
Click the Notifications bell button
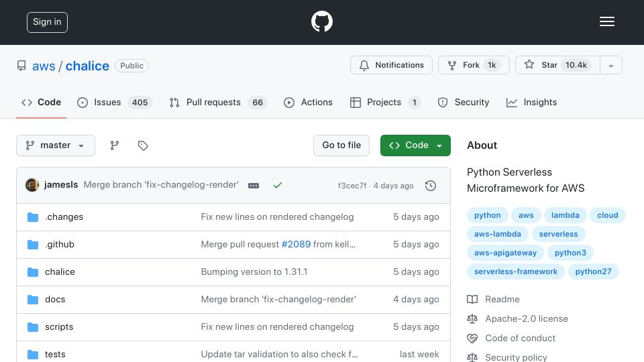coord(391,65)
